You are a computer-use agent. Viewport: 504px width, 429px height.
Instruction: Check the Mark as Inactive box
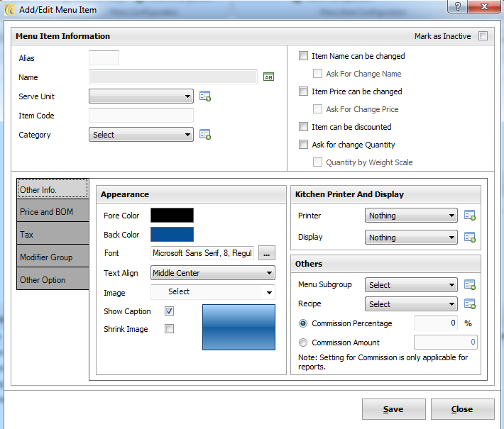point(483,36)
